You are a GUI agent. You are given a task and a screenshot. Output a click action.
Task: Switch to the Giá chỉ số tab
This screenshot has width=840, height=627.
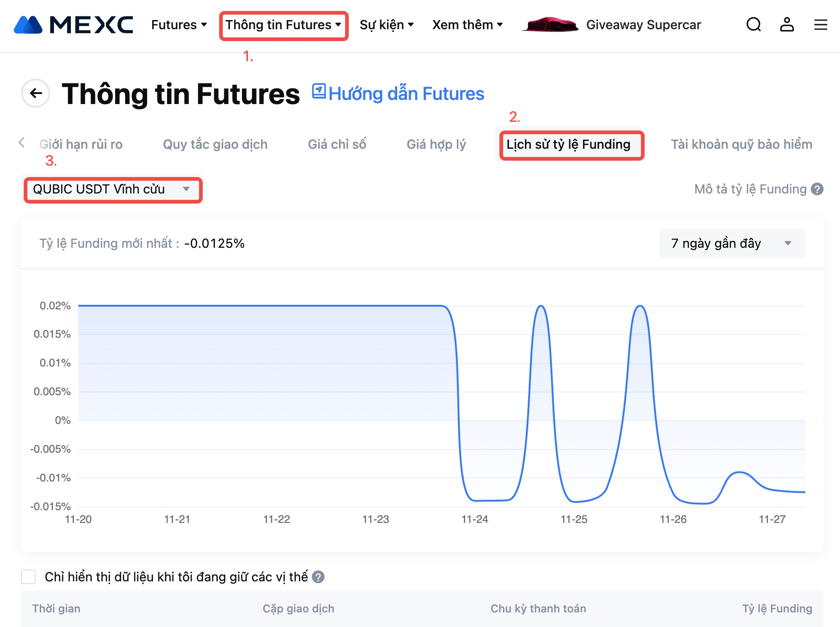pos(337,144)
